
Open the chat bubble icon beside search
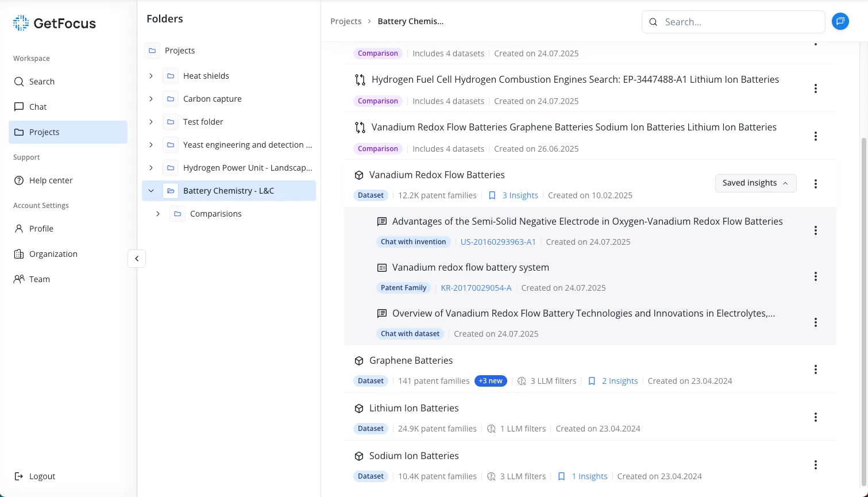click(840, 22)
